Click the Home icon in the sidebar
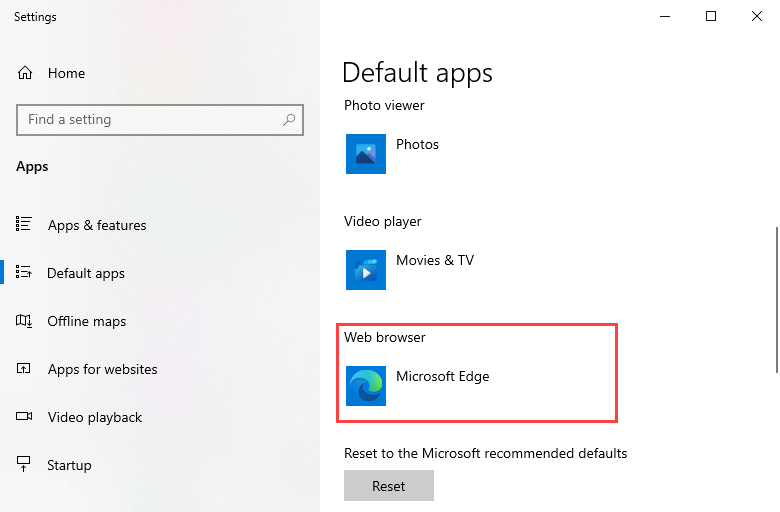780x512 pixels. tap(25, 73)
